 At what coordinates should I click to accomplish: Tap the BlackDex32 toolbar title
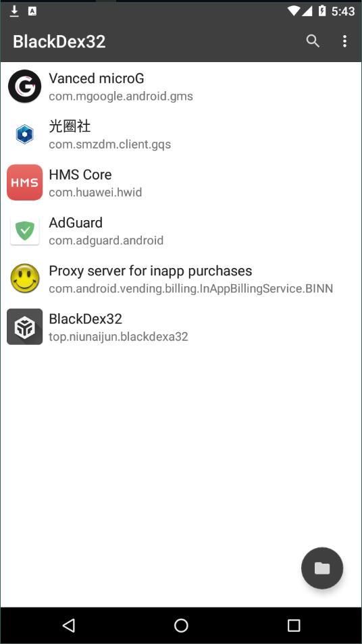(x=59, y=41)
